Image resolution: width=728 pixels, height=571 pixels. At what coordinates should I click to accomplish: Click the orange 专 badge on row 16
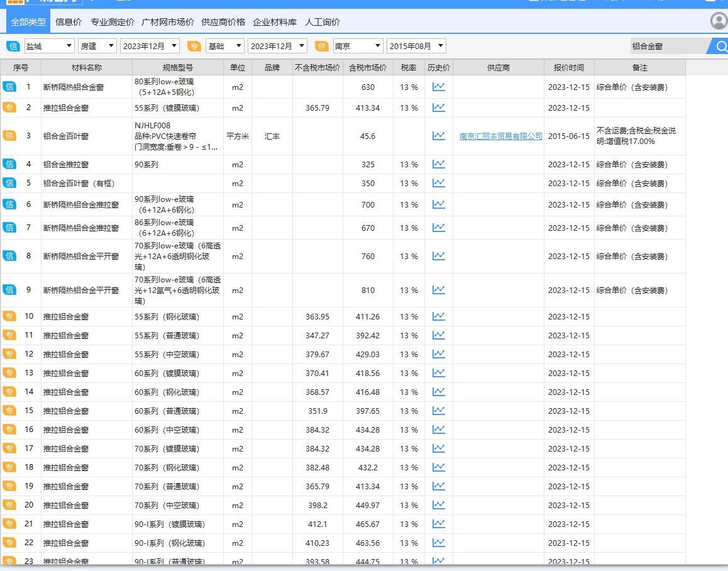click(x=9, y=430)
